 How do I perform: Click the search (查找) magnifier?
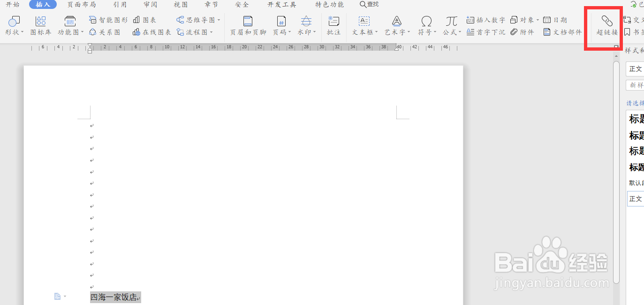coord(363,4)
